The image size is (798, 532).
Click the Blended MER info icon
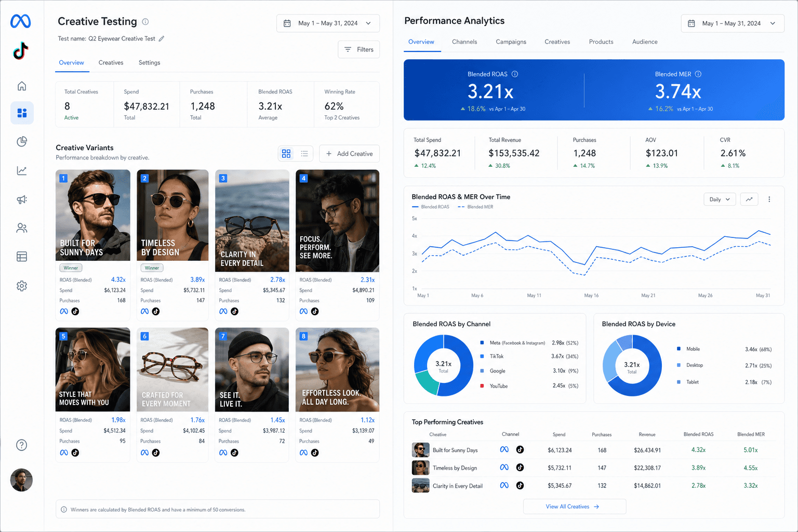(698, 74)
